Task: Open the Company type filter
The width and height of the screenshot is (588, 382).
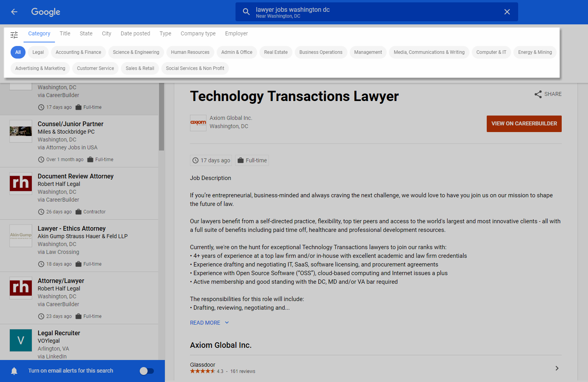Action: click(x=198, y=34)
